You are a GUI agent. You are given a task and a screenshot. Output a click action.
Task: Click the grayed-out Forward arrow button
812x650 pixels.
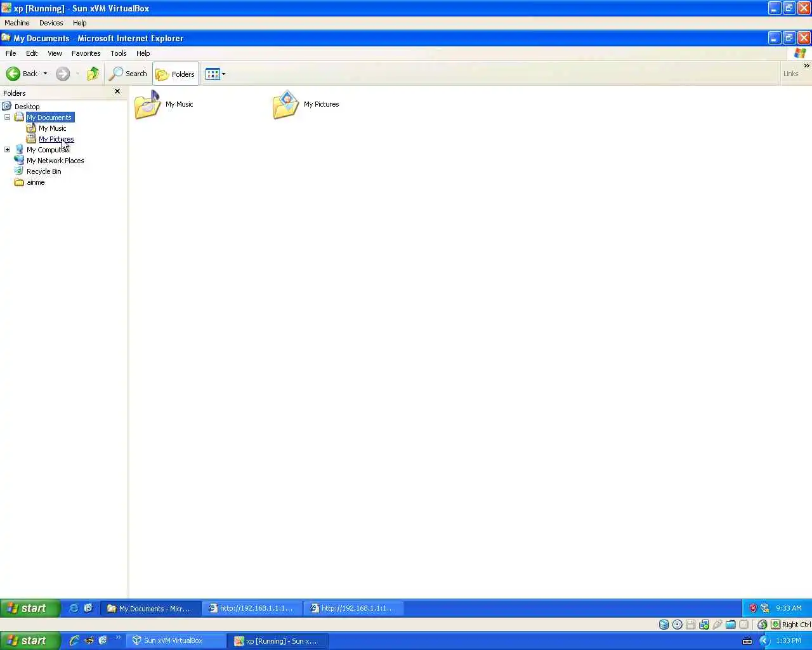tap(62, 74)
